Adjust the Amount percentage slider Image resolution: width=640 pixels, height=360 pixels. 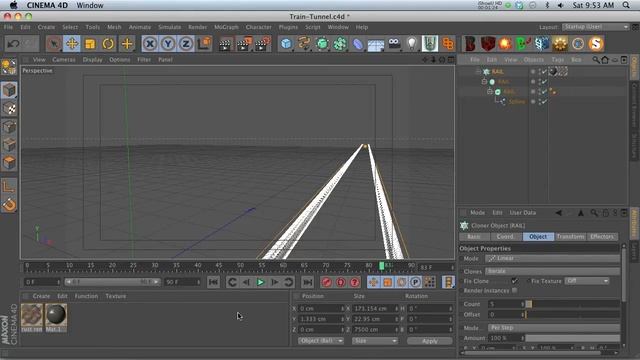click(573, 338)
